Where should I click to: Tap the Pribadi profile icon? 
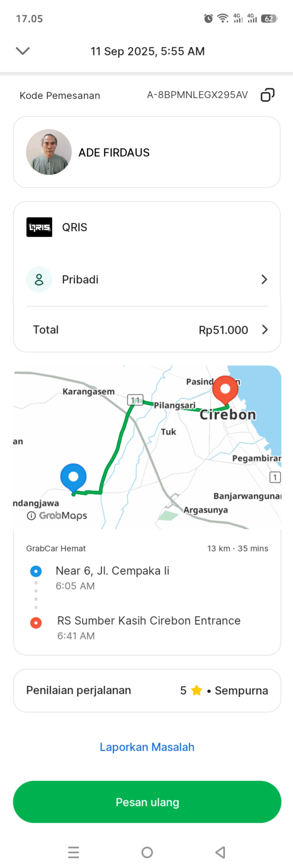click(x=39, y=279)
